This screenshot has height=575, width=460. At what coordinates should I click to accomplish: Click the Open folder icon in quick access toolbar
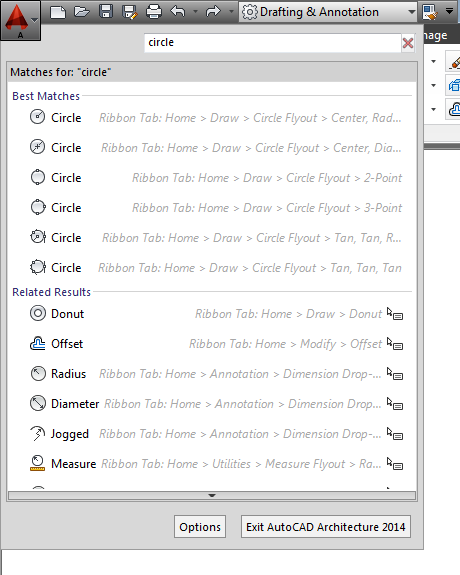click(x=81, y=12)
